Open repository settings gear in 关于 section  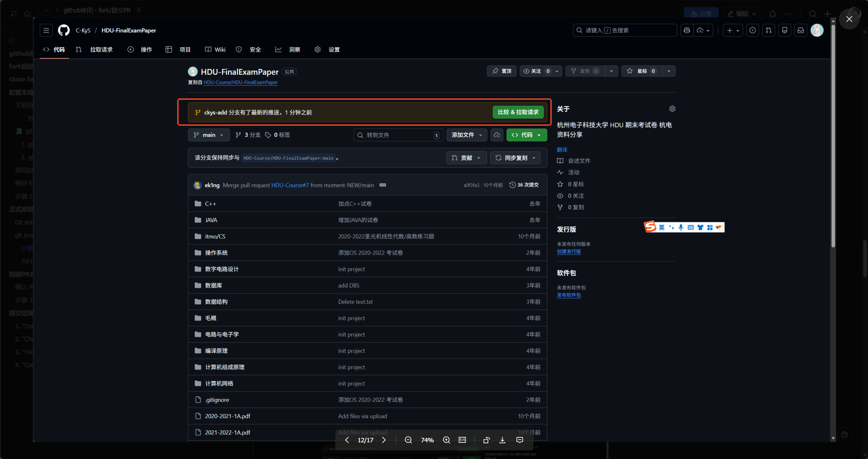(x=672, y=108)
